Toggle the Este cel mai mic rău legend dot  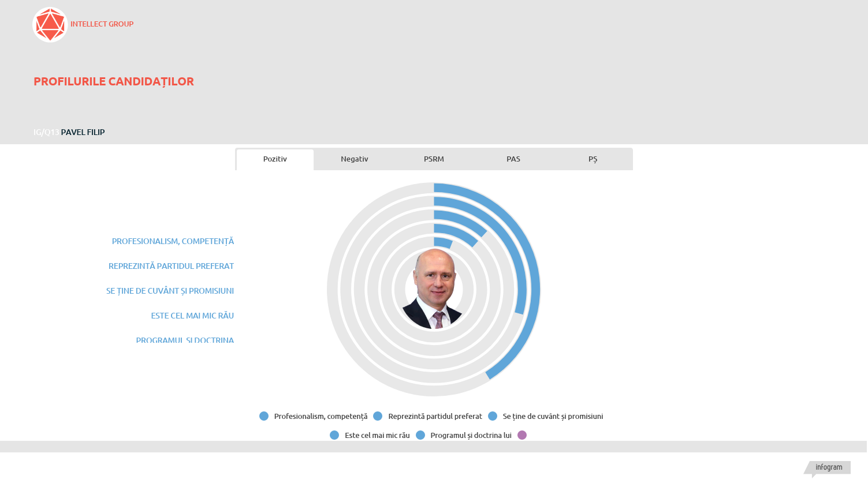click(x=334, y=435)
